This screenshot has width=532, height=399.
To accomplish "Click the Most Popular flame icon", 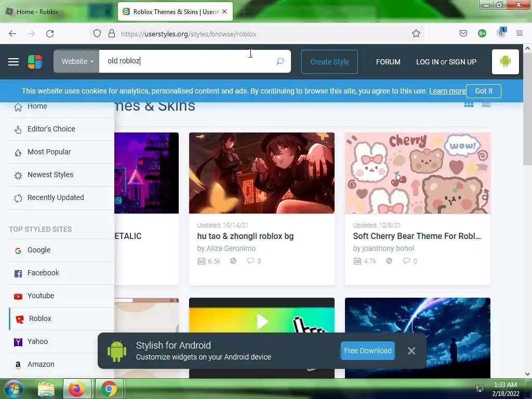I will click(18, 153).
